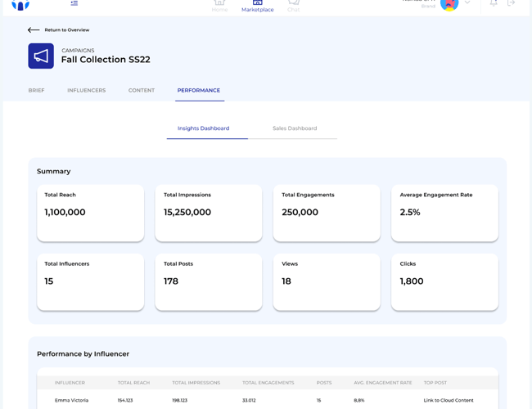Viewport: 532px width, 409px height.
Task: Toggle the sidebar menu icon
Action: 74,4
